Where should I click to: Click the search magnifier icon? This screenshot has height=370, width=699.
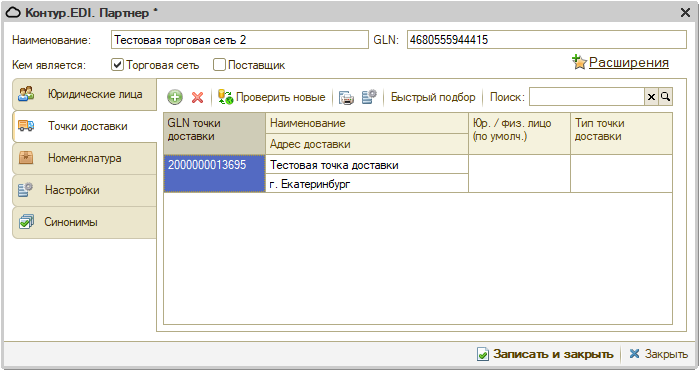(666, 97)
